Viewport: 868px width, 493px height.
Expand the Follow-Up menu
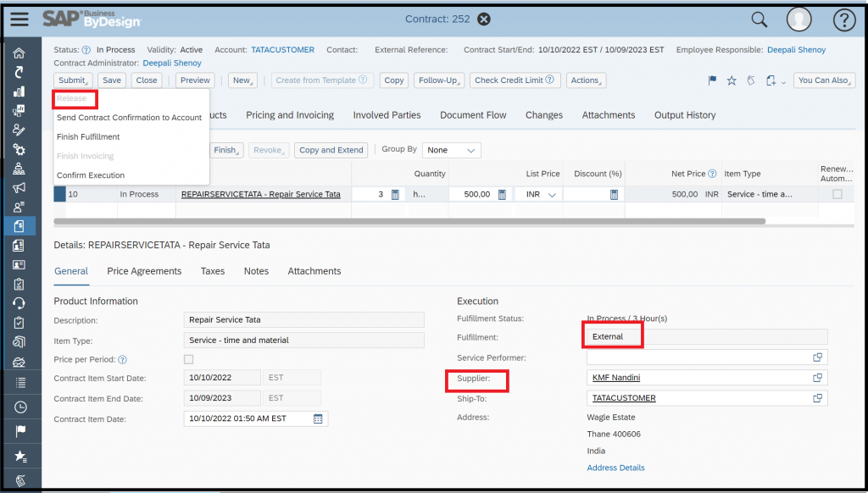(439, 80)
